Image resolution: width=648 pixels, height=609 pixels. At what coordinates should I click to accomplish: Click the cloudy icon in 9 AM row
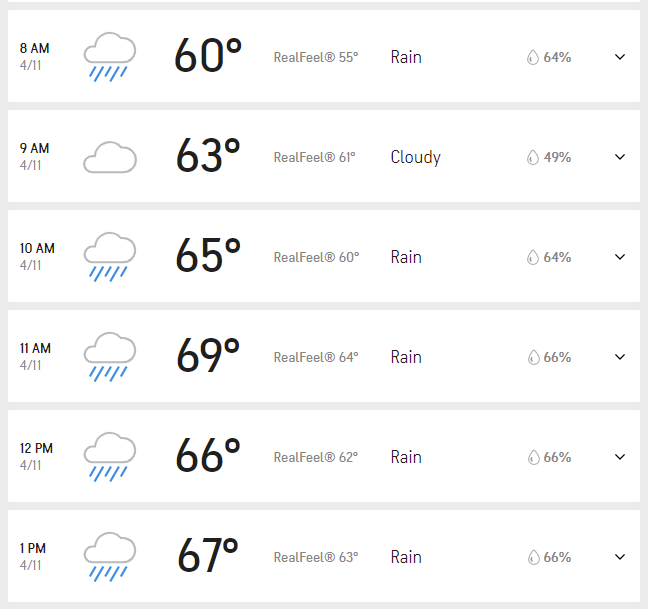click(110, 157)
